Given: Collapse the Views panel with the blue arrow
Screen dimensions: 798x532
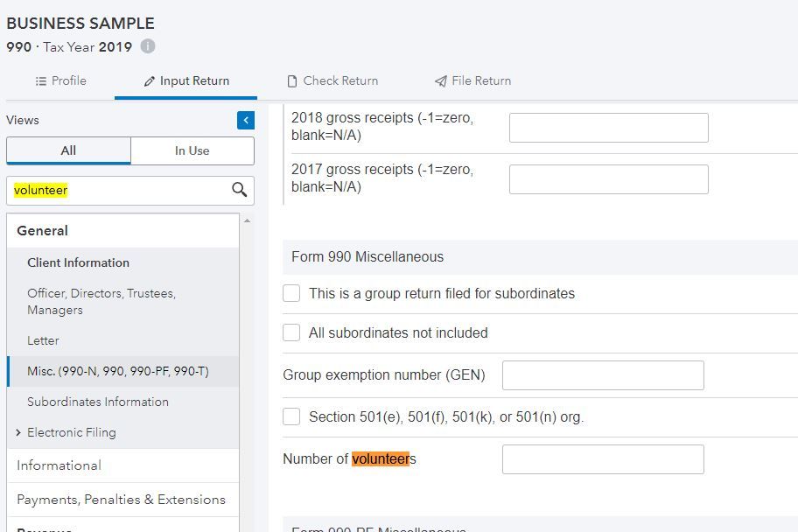Looking at the screenshot, I should pyautogui.click(x=246, y=120).
